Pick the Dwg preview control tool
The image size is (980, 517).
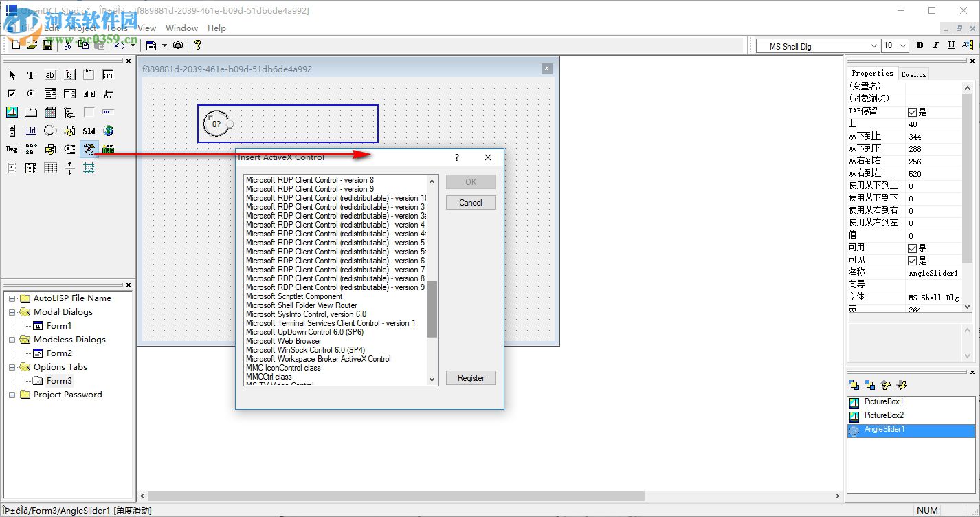tap(12, 149)
